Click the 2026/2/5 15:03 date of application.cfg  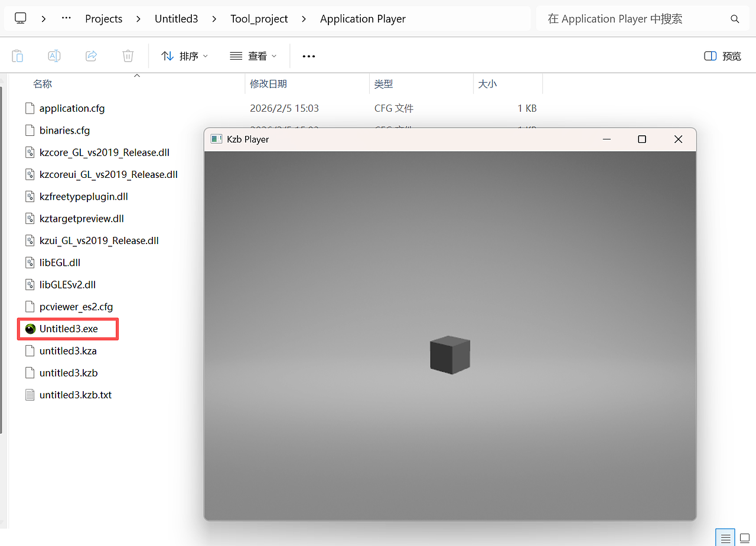[x=285, y=108]
